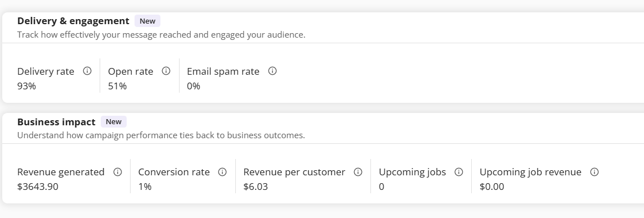Click the $0.00 upcoming job revenue value

click(x=491, y=187)
